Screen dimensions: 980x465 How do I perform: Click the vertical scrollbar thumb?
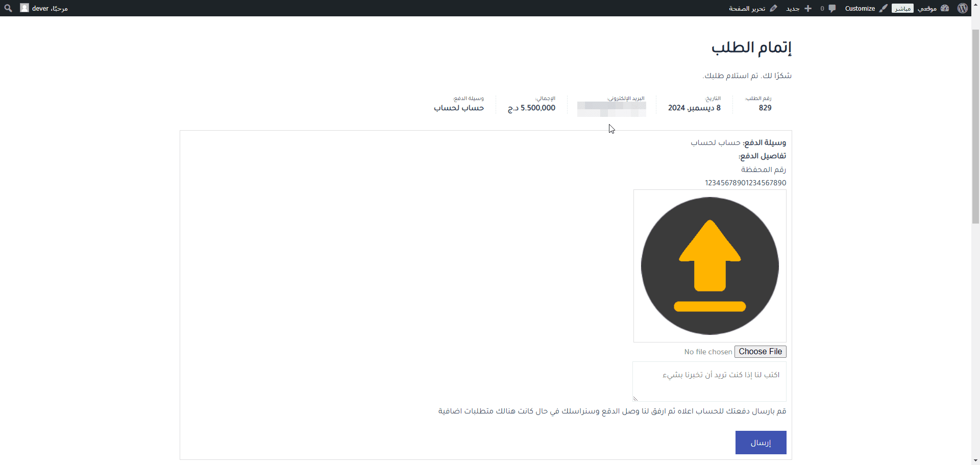[975, 123]
